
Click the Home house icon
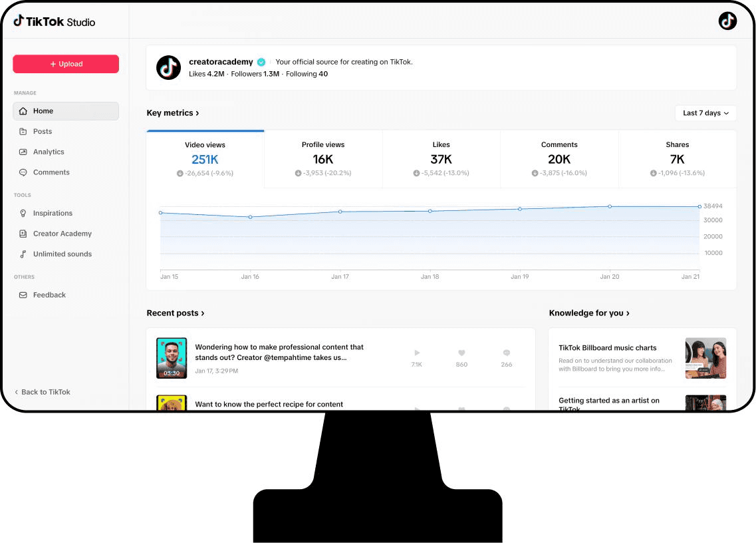23,111
